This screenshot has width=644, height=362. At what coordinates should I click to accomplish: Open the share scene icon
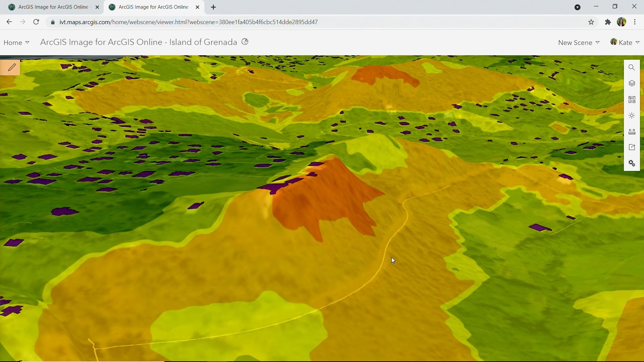point(632,147)
